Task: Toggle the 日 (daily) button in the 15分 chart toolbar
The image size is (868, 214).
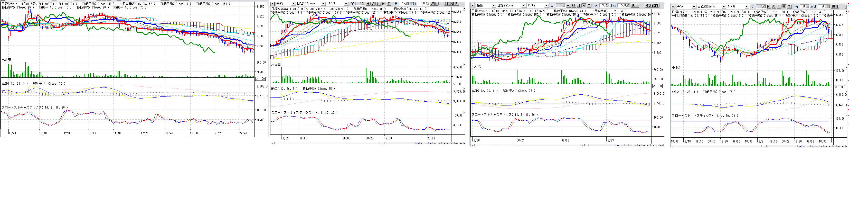Action: (368, 4)
